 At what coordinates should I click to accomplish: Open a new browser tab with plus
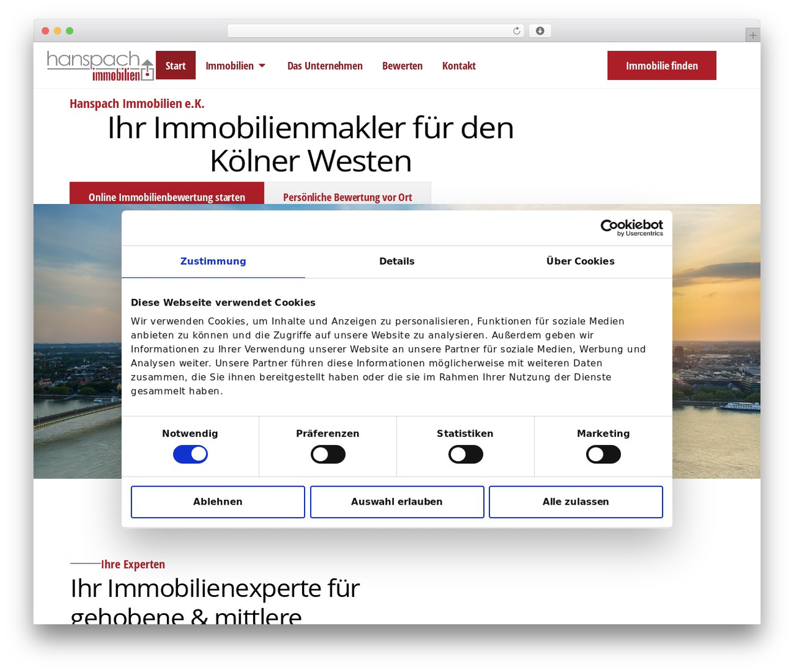point(752,35)
